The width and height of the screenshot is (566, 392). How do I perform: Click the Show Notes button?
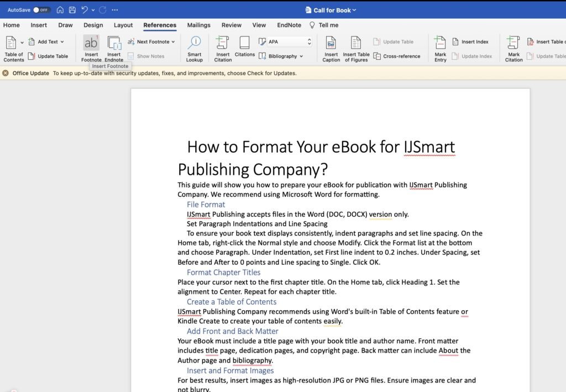(146, 56)
